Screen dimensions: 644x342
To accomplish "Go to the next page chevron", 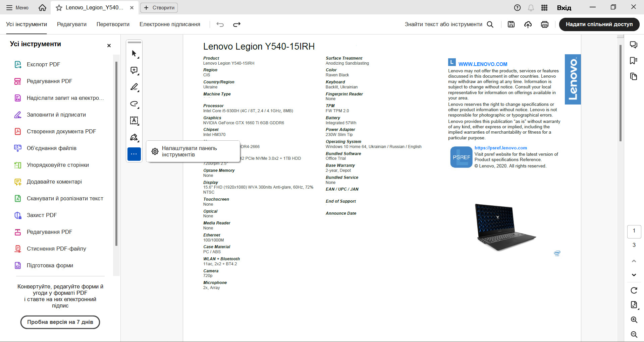I will tap(634, 275).
